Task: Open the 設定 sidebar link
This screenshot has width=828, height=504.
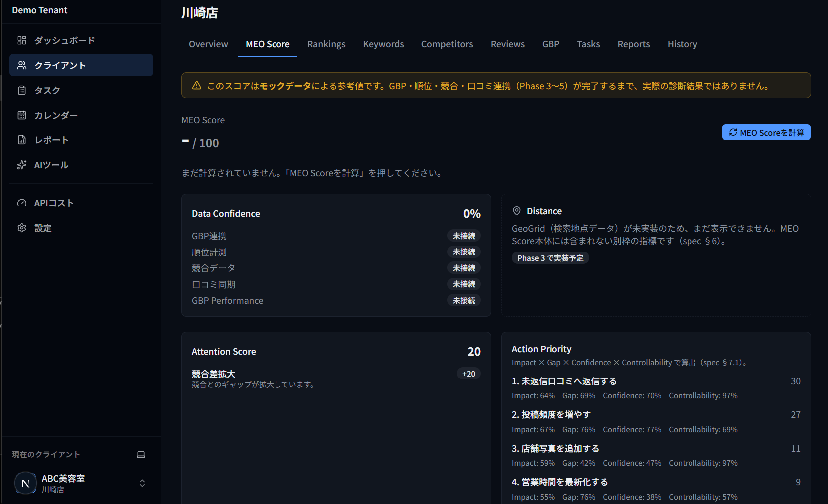Action: point(81,228)
